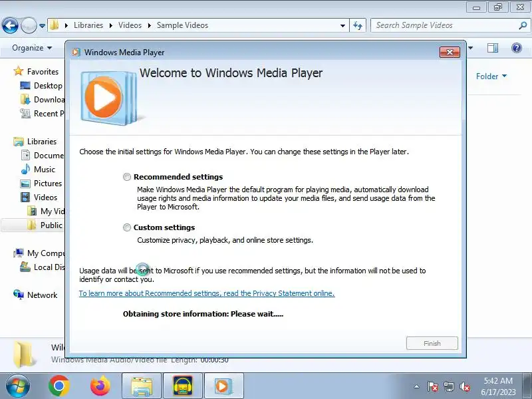Open the Organize menu
Screen dimensions: 532x399
click(x=32, y=48)
